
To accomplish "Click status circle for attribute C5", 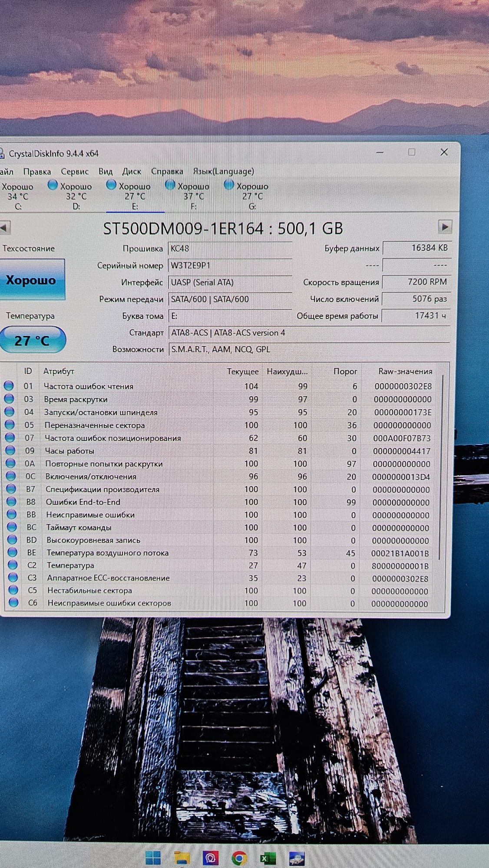I will tap(13, 590).
